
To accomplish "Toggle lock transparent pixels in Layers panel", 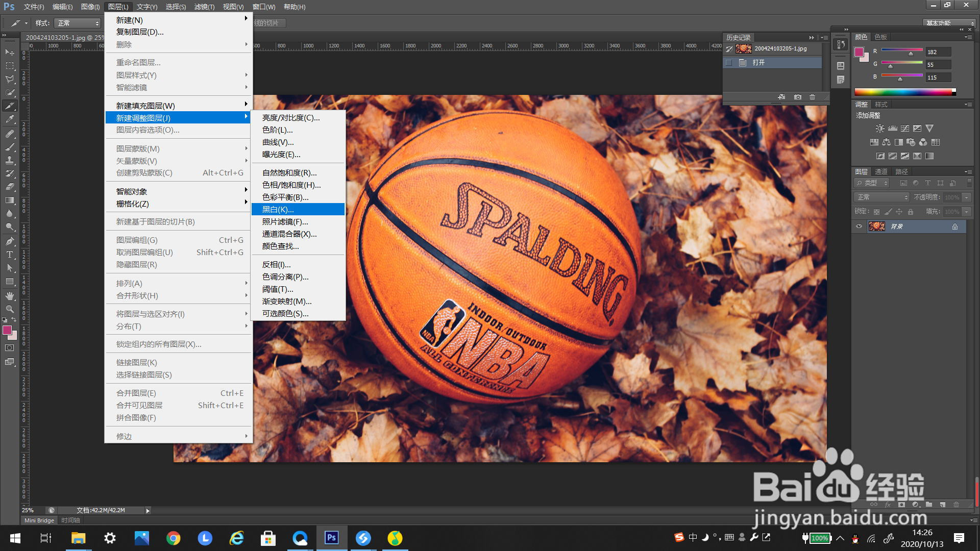I will pyautogui.click(x=876, y=212).
